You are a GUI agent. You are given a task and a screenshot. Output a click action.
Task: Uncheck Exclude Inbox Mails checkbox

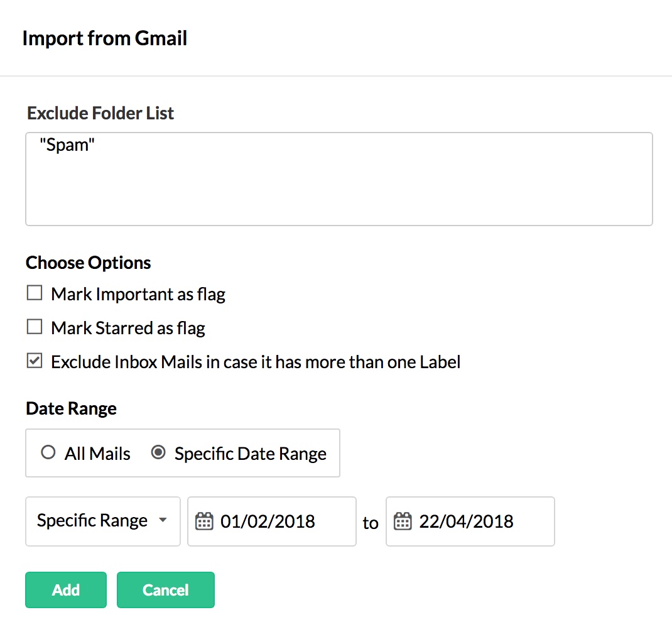[x=35, y=361]
